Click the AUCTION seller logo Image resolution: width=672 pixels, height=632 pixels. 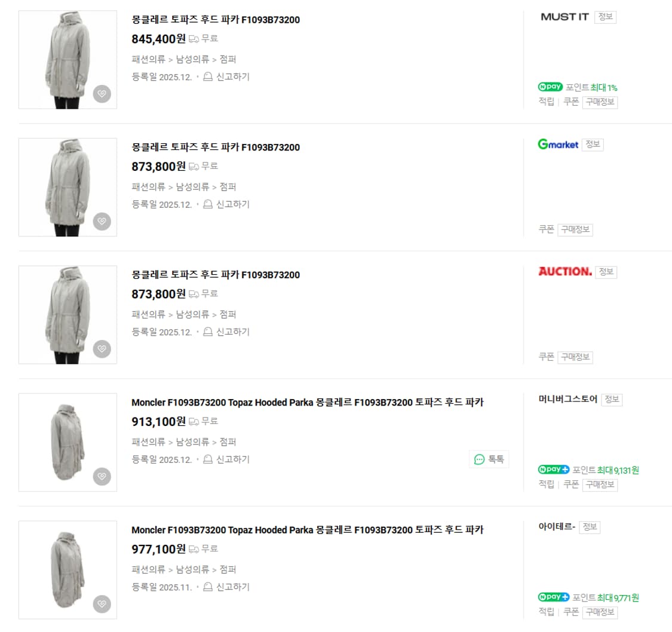click(564, 272)
